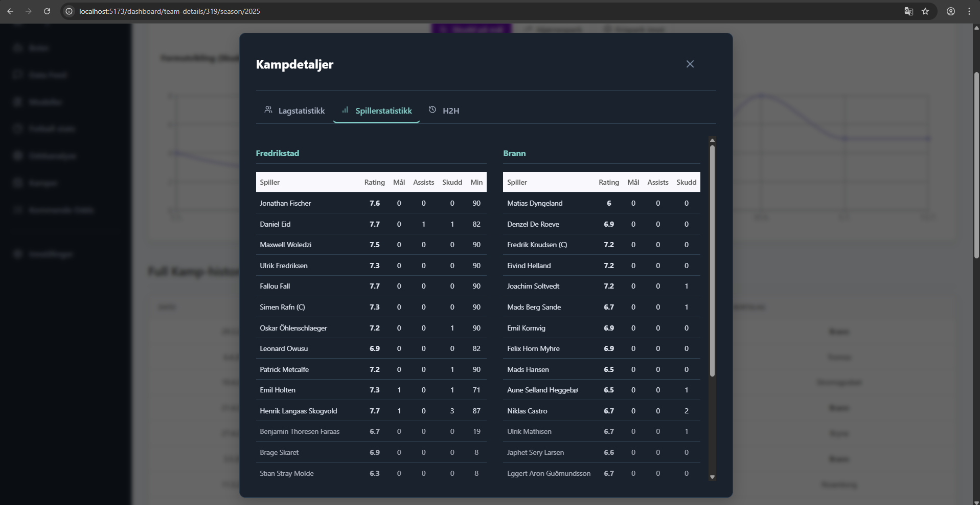This screenshot has height=505, width=980.
Task: Click the modal scrollbar up arrow
Action: click(712, 140)
